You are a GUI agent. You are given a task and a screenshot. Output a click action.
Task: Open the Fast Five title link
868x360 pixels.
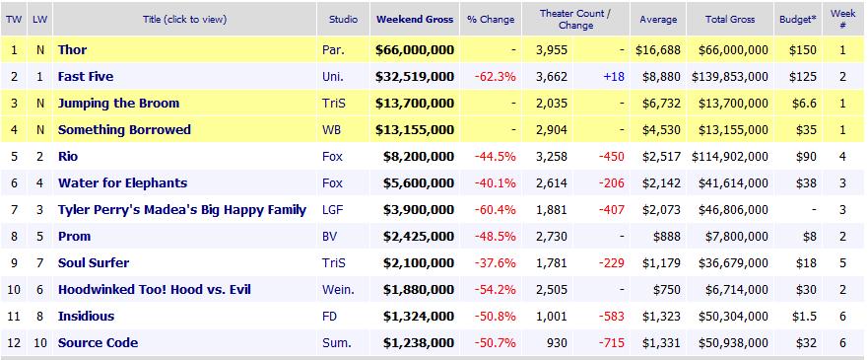[x=86, y=76]
